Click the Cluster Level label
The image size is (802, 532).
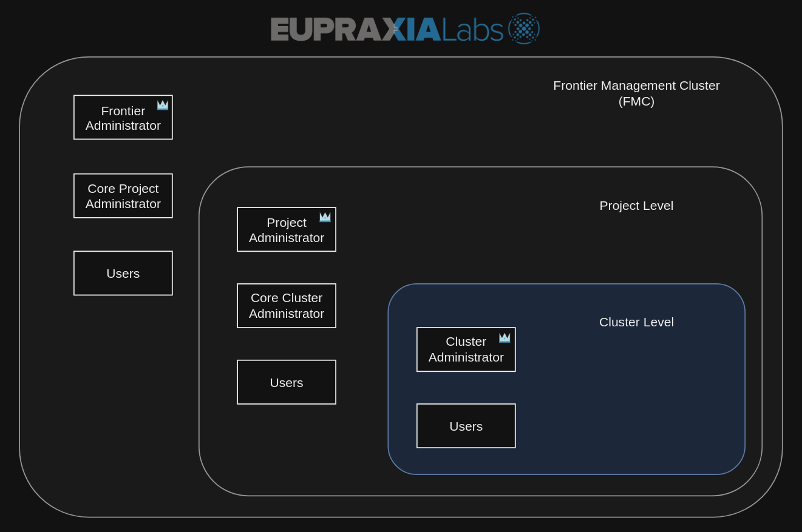tap(636, 322)
